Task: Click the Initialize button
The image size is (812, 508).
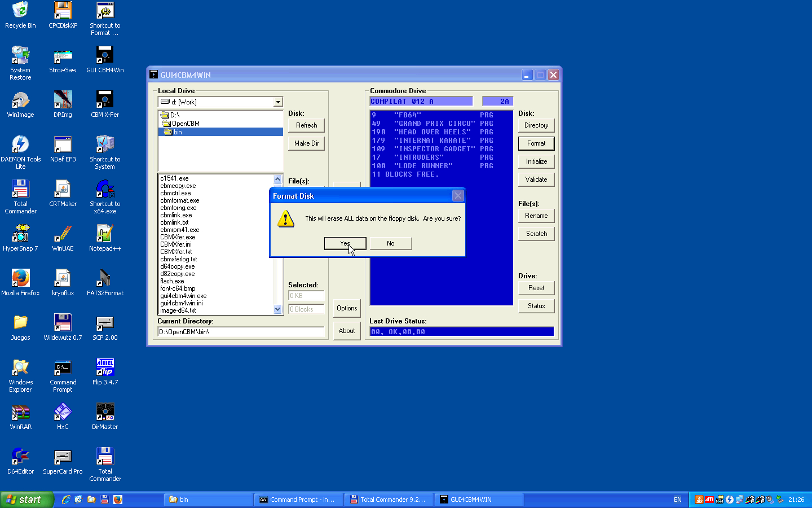Action: (536, 161)
